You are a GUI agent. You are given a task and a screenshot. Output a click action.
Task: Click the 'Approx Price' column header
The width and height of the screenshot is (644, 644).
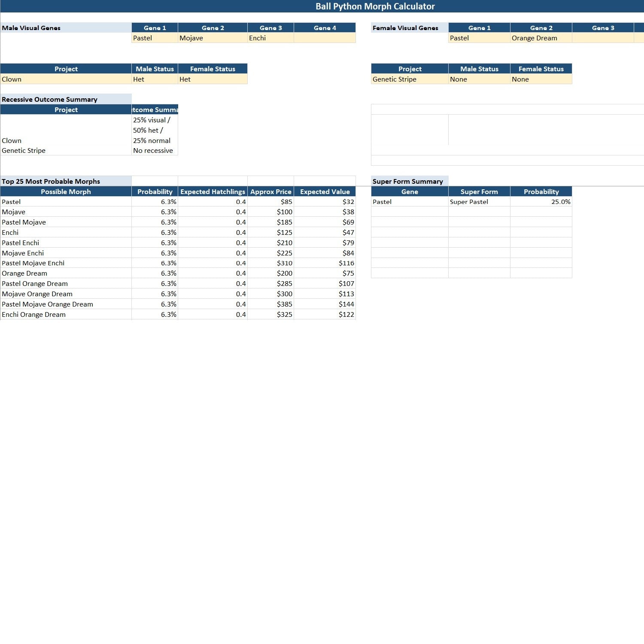[x=270, y=191]
